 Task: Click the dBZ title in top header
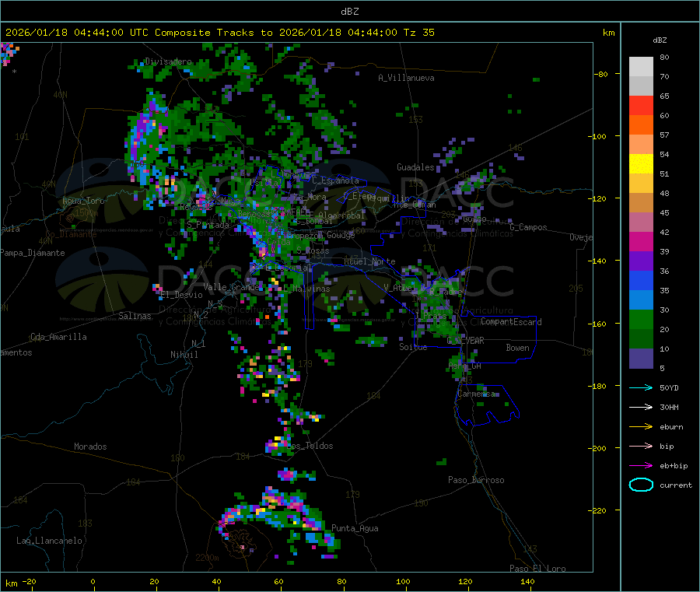coord(349,12)
